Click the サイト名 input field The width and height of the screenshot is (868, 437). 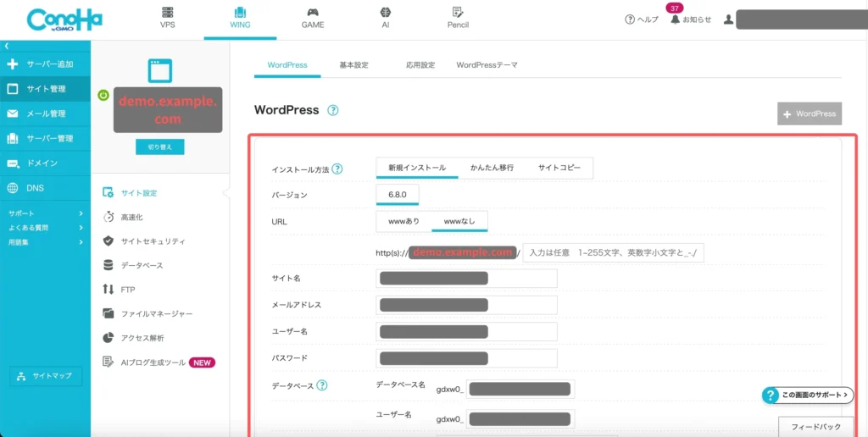(467, 279)
